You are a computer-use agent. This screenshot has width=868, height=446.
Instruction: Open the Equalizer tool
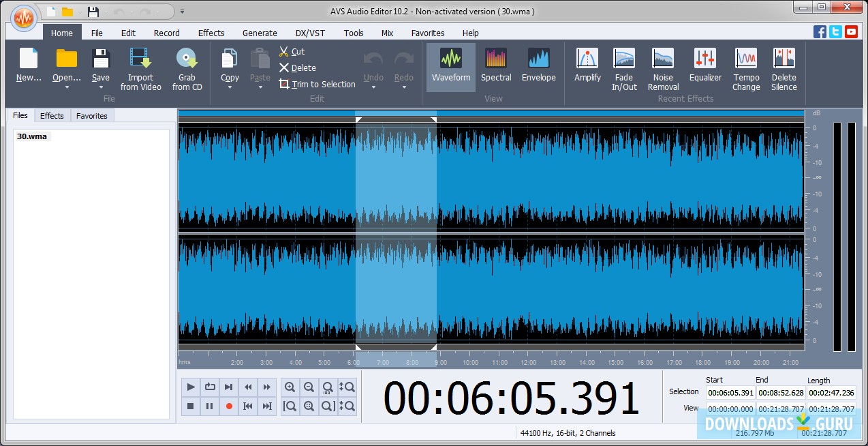(704, 67)
